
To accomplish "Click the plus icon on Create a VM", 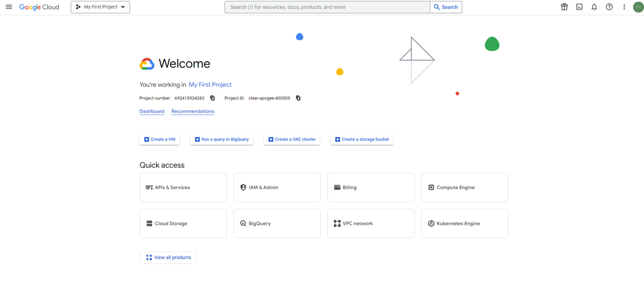I will tap(147, 139).
